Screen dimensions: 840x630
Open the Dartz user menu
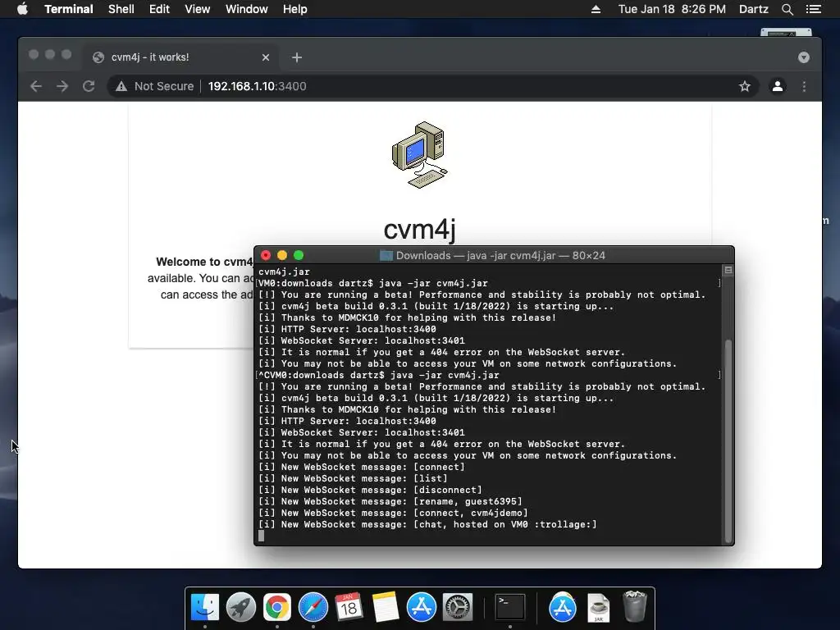tap(753, 9)
